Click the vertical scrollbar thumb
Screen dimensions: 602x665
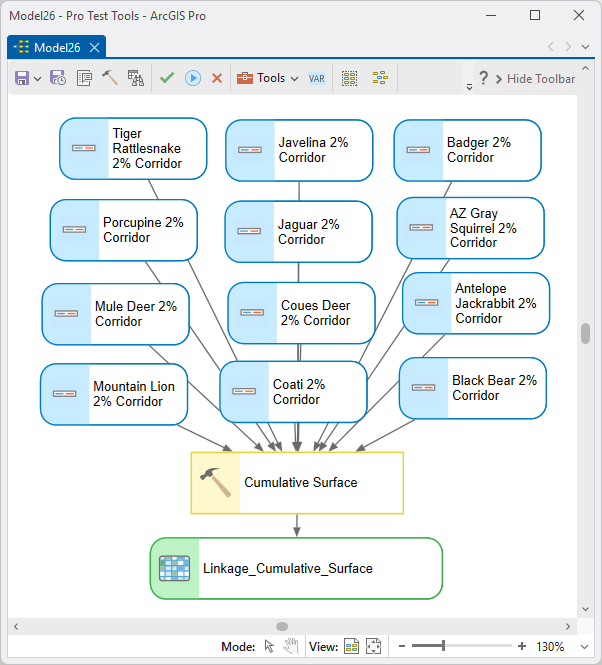(x=585, y=334)
